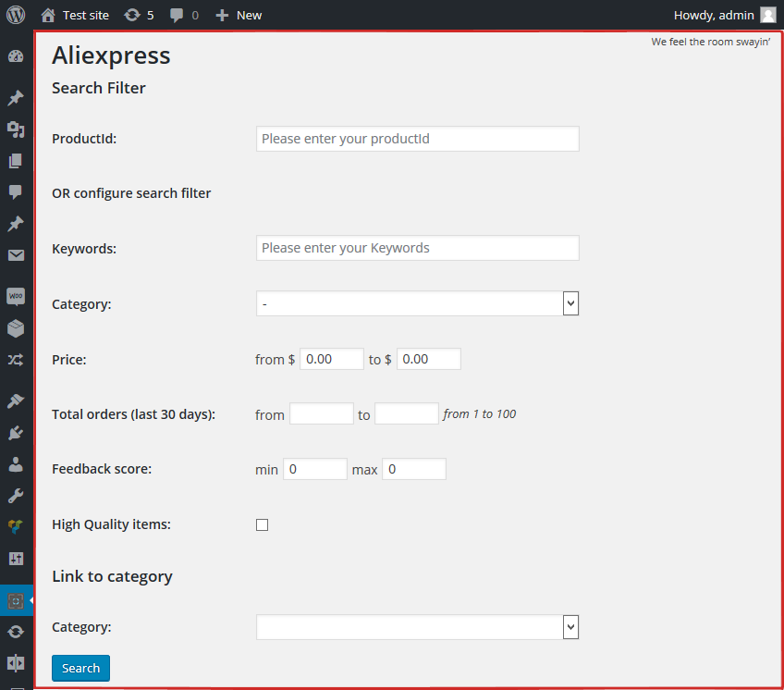Open the Users person icon
Image resolution: width=784 pixels, height=690 pixels.
tap(16, 464)
